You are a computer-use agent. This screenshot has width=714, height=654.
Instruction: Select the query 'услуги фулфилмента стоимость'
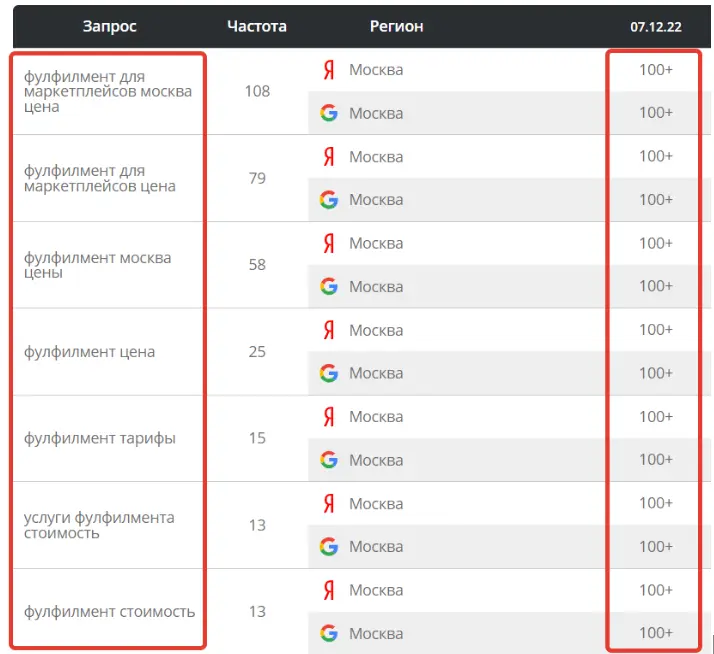(99, 525)
